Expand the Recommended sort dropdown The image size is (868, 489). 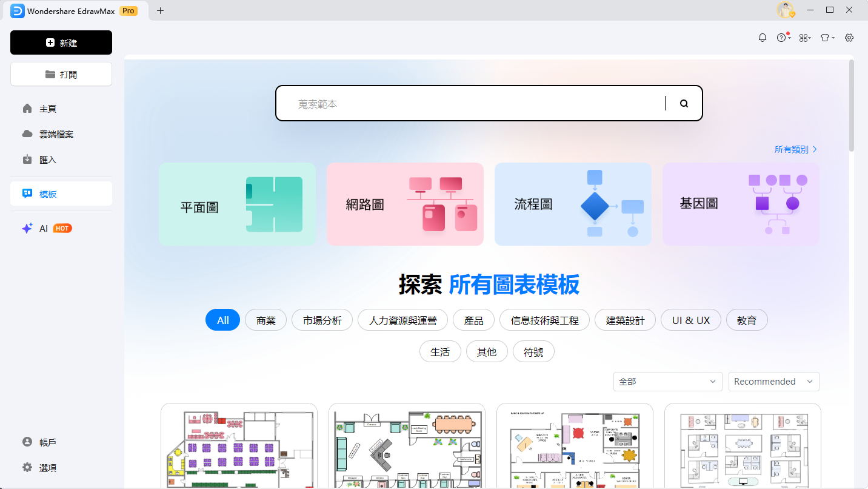(773, 382)
